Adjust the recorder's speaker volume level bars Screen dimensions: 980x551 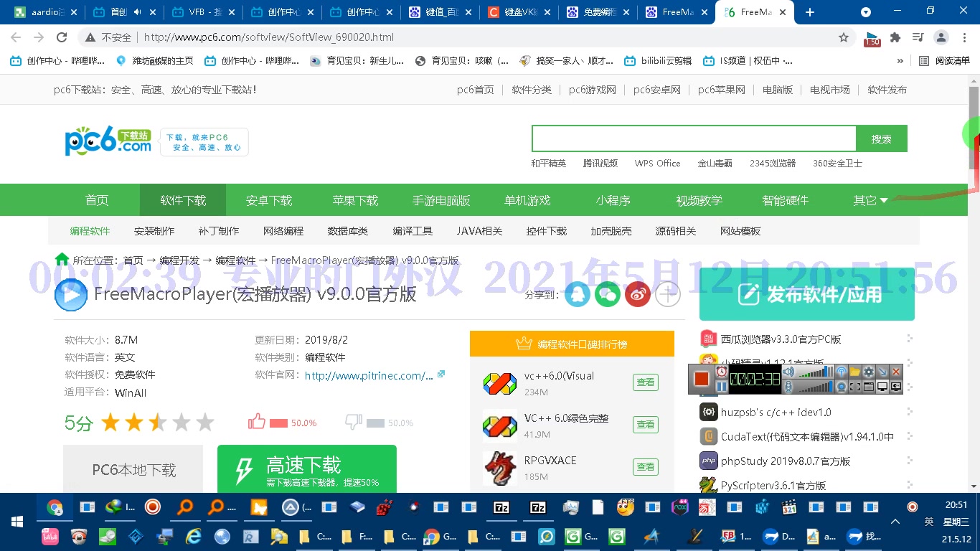816,372
